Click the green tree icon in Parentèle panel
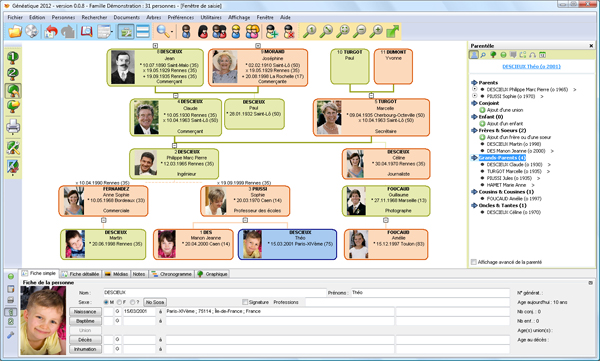This screenshot has width=600, height=361. coord(493,55)
